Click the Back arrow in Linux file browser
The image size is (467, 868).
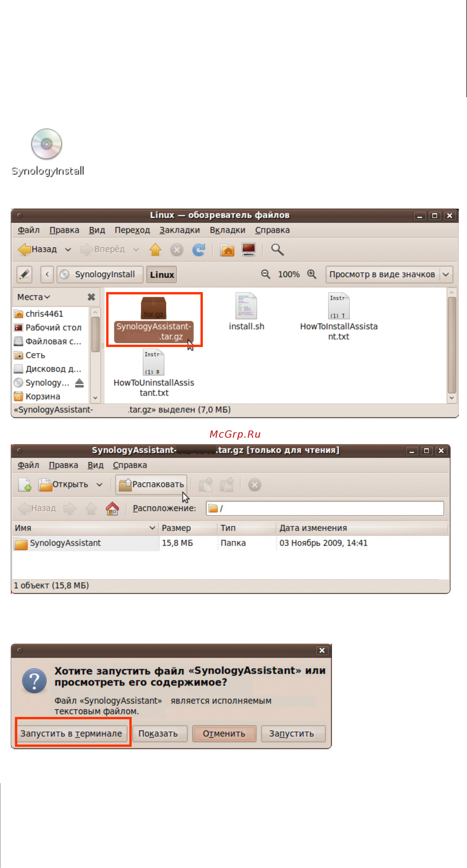tap(37, 249)
